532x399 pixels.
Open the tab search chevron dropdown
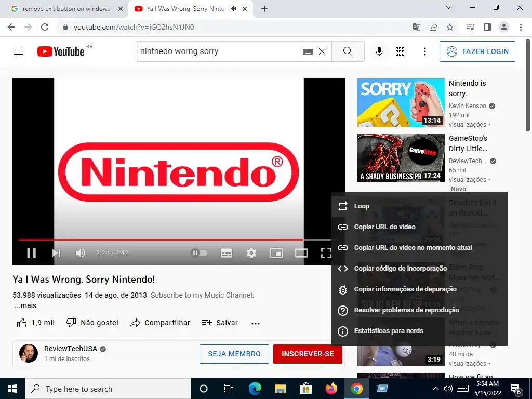448,7
